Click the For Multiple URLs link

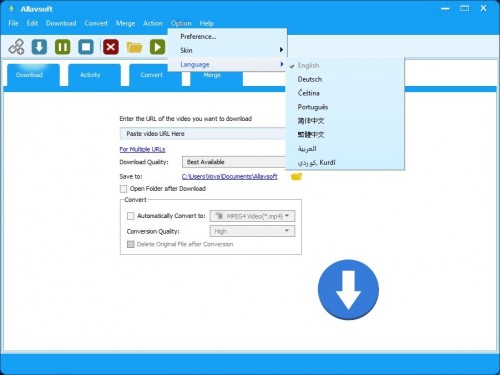[142, 149]
